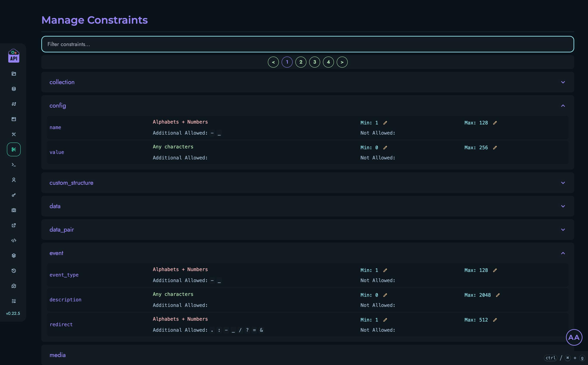The image size is (588, 365).
Task: Expand the data section chevron
Action: click(563, 206)
